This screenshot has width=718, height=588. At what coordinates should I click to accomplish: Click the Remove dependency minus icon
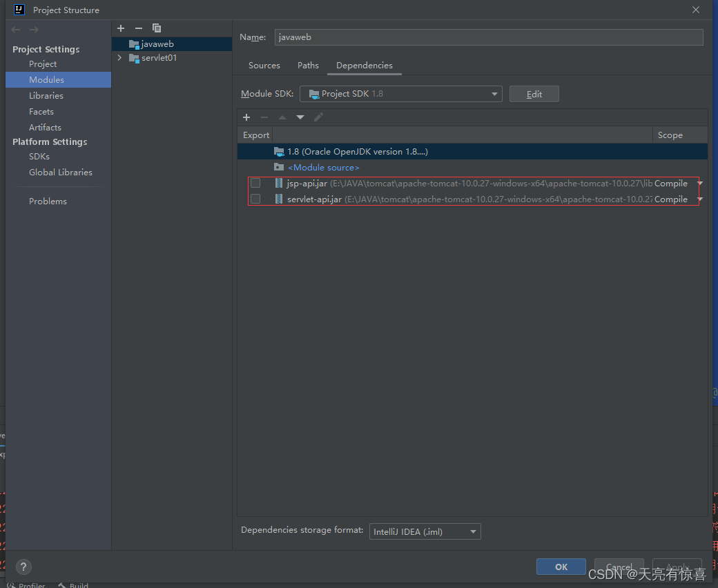click(264, 117)
